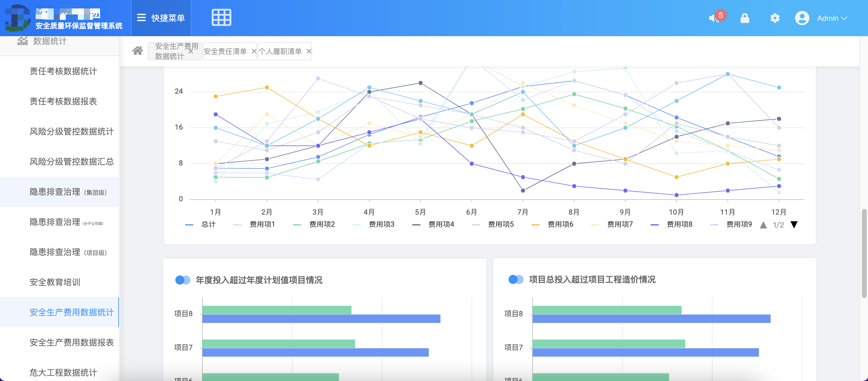Open 危大工程数据统计 in sidebar
The height and width of the screenshot is (381, 868).
pyautogui.click(x=63, y=373)
